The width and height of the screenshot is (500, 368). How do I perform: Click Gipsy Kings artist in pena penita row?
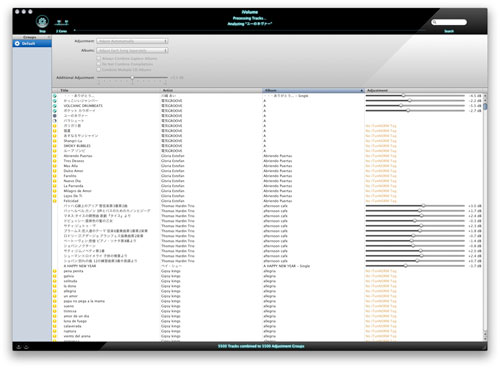pyautogui.click(x=171, y=271)
